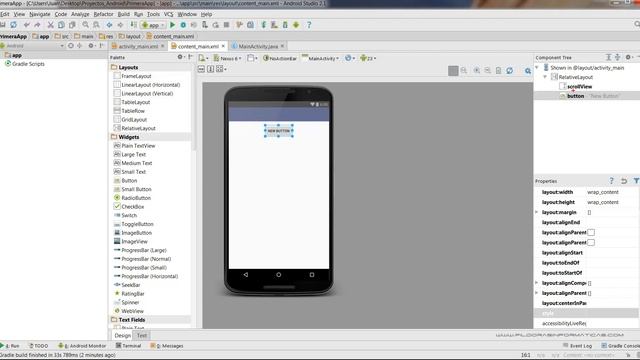Screen dimensions: 640x360
Task: Click the Properties help question mark icon
Action: [x=611, y=181]
